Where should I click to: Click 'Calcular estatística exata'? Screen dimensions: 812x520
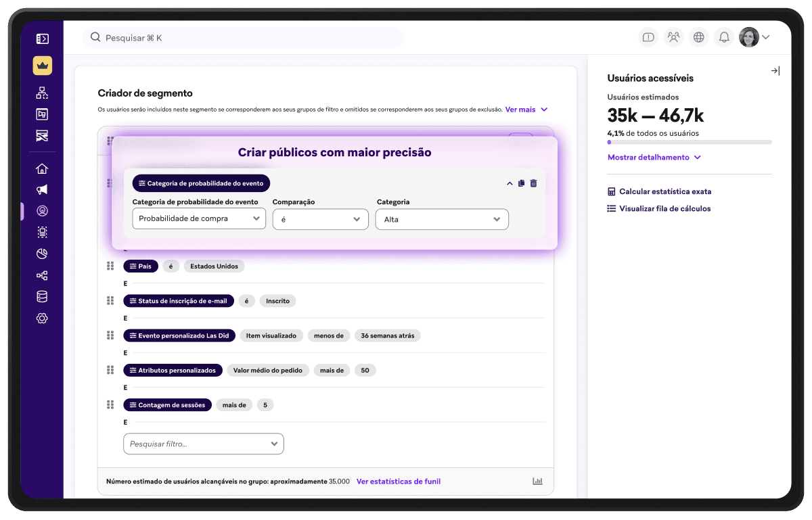tap(665, 191)
